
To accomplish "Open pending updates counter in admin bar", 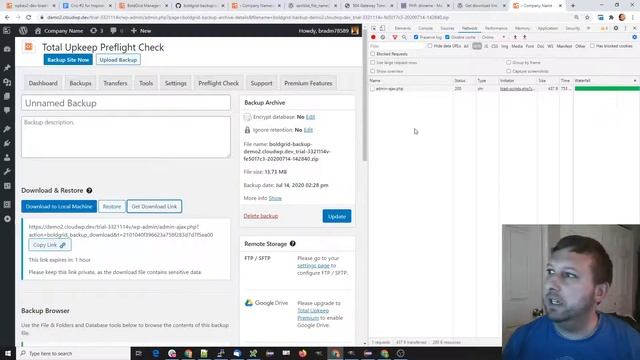I will pyautogui.click(x=97, y=31).
